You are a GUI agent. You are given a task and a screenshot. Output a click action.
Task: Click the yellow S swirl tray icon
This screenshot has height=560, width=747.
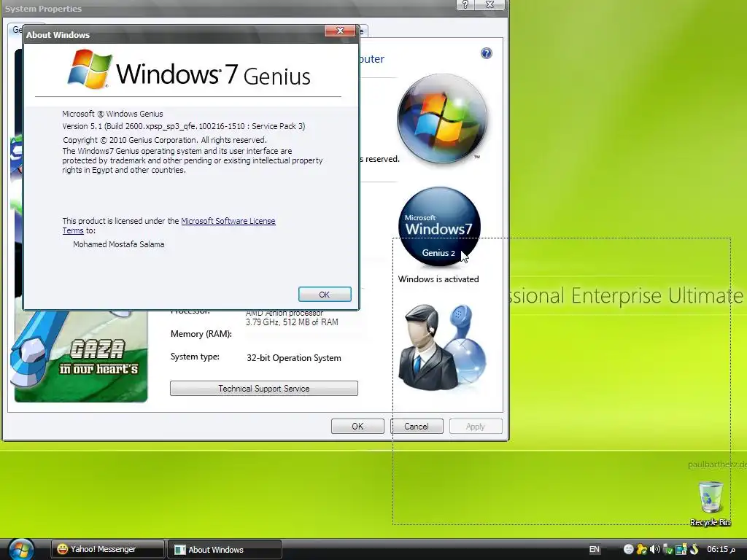pos(694,549)
